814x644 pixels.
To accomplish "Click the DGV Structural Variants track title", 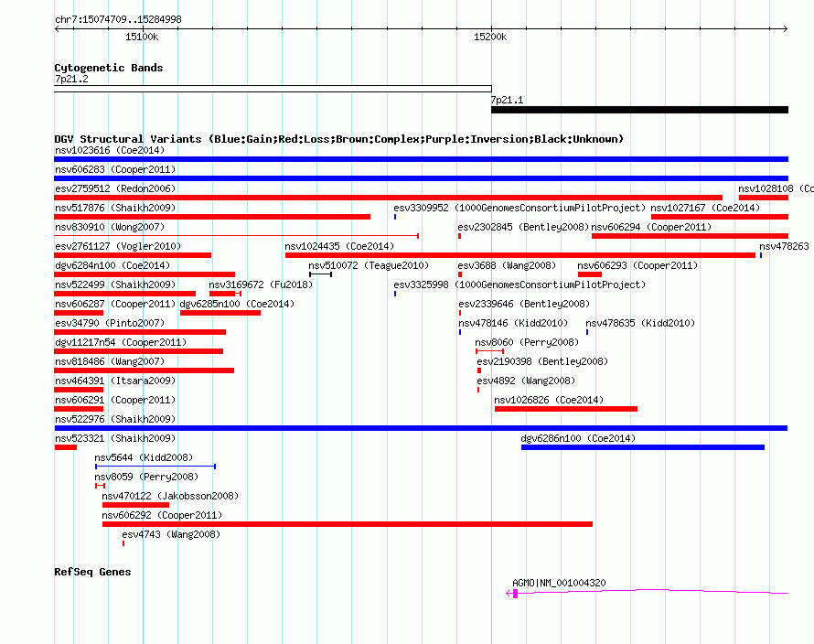I will coord(339,139).
